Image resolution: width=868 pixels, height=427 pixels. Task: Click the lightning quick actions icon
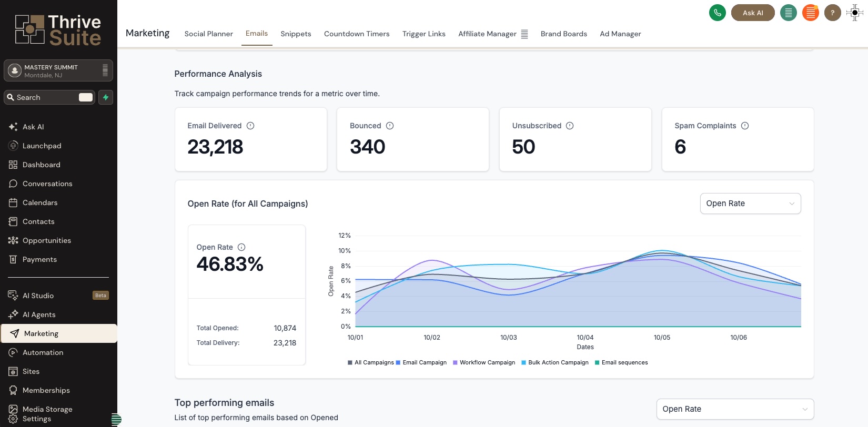[106, 97]
